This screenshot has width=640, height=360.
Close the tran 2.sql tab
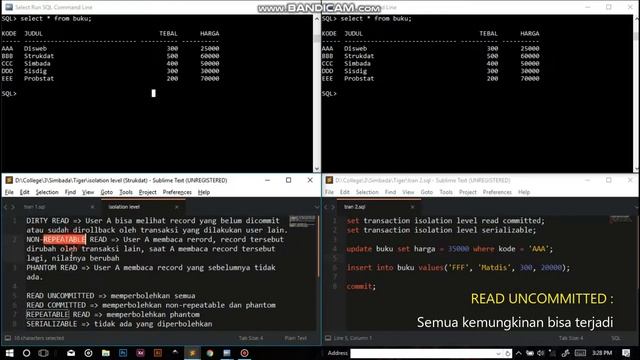click(412, 207)
